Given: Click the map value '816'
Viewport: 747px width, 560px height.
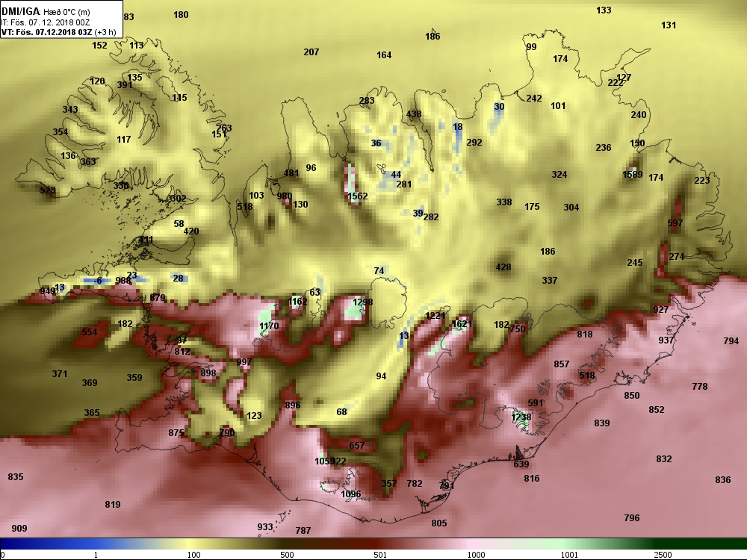Looking at the screenshot, I should pos(532,479).
